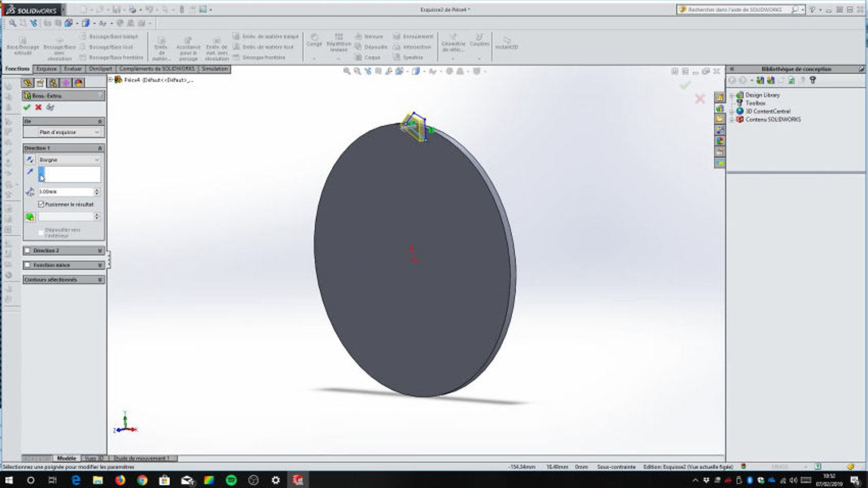Viewport: 868px width, 488px height.
Task: Expand the Fonction mince section chevron
Action: (x=100, y=265)
